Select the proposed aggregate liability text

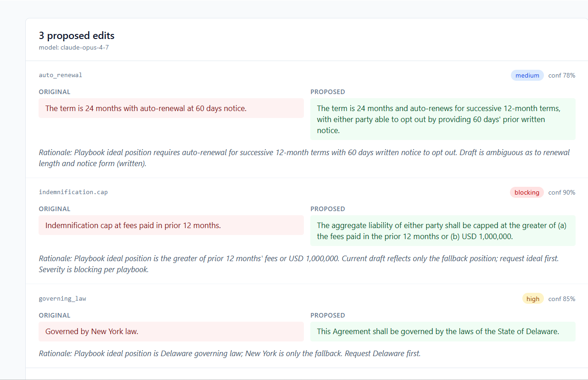click(x=442, y=231)
